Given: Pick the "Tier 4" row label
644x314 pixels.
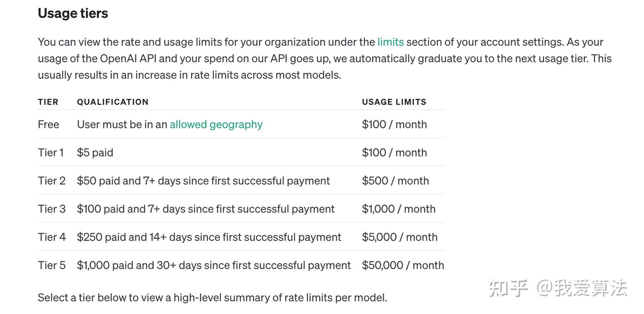Looking at the screenshot, I should [51, 237].
